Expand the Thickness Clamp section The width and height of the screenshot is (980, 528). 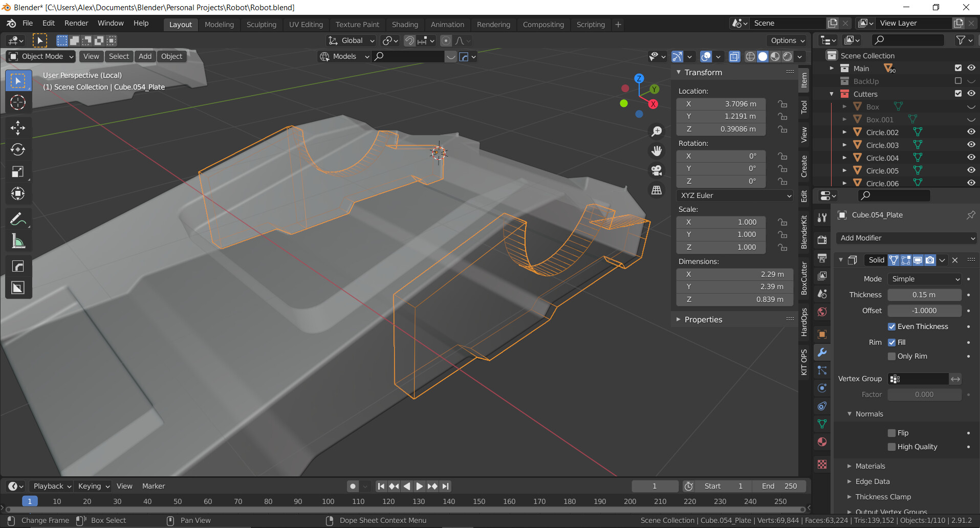tap(883, 497)
